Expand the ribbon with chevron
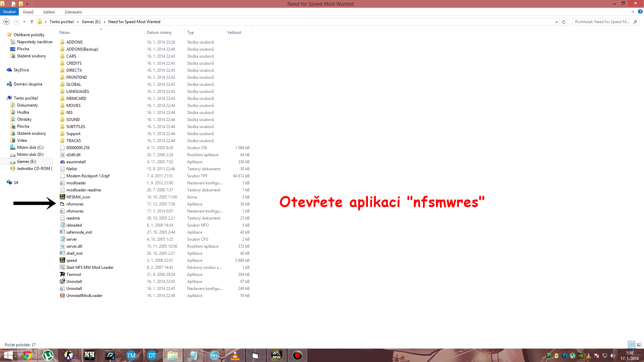The width and height of the screenshot is (644, 362). click(633, 12)
